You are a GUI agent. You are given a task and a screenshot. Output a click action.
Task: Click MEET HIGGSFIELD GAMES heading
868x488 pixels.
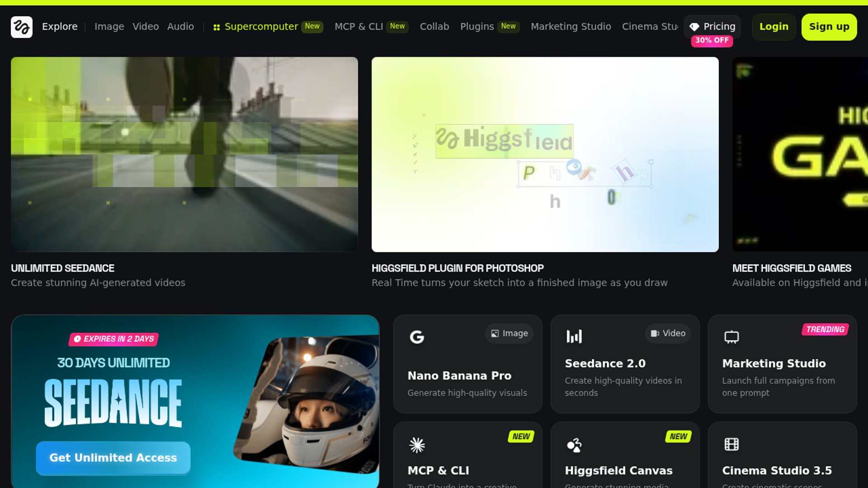pyautogui.click(x=792, y=268)
